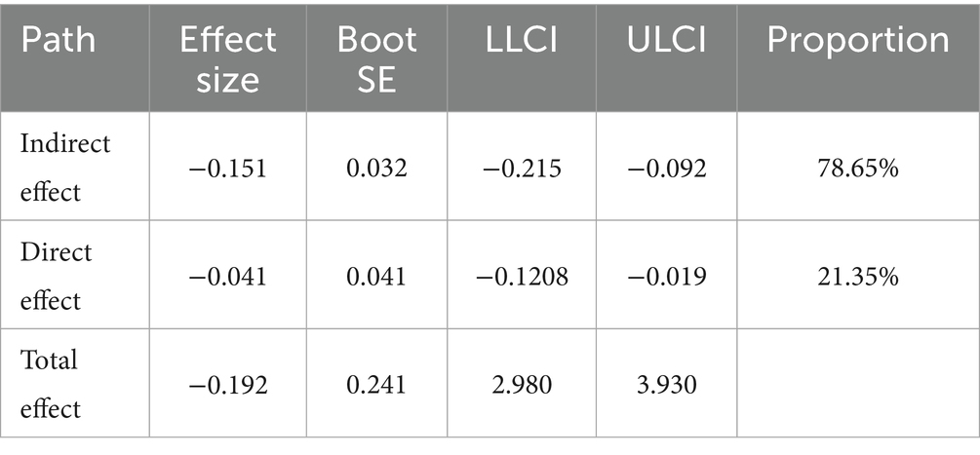
Task: Click the Boot SE column header
Action: [376, 57]
